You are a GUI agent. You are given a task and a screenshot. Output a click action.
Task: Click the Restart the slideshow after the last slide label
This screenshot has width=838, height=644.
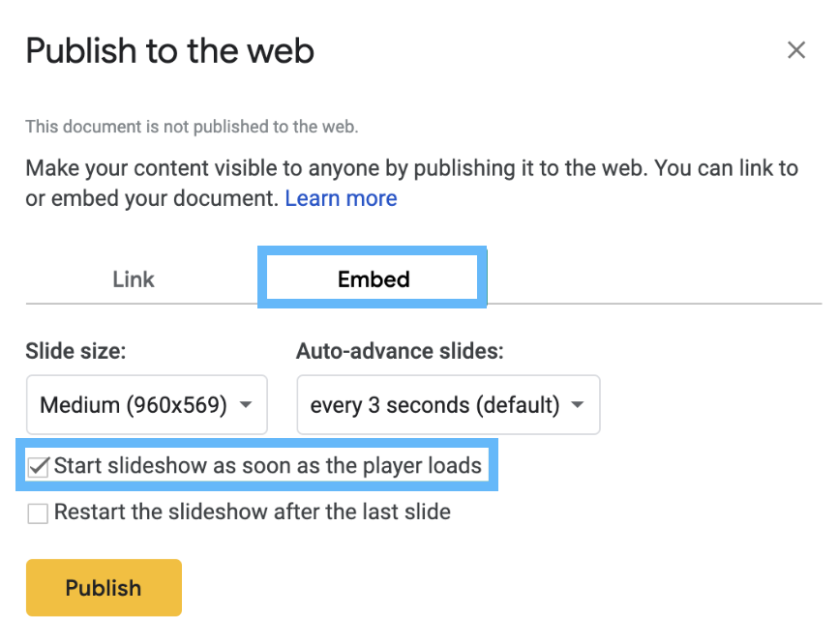(x=253, y=512)
